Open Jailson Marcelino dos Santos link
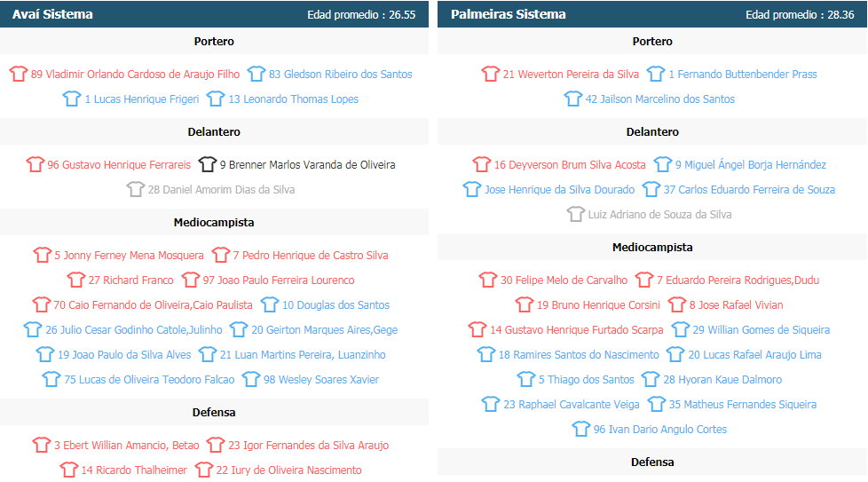Viewport: 868px width, 482px height. (x=660, y=99)
